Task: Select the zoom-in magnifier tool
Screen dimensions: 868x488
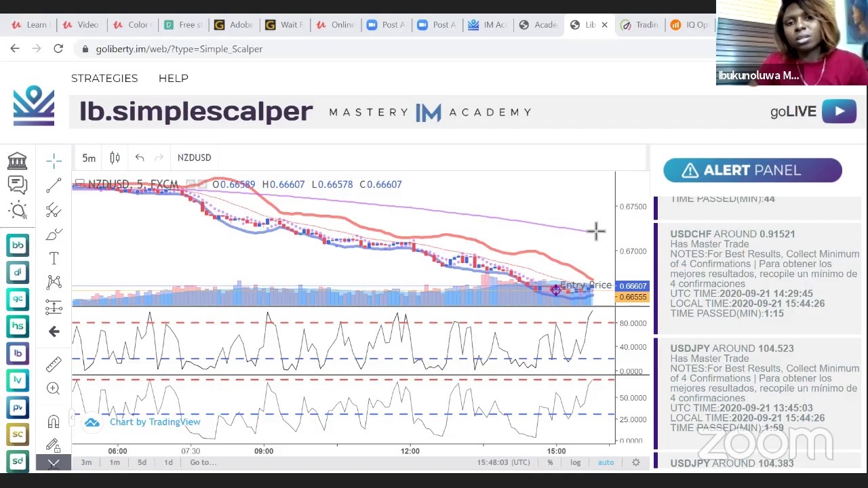Action: coord(54,388)
